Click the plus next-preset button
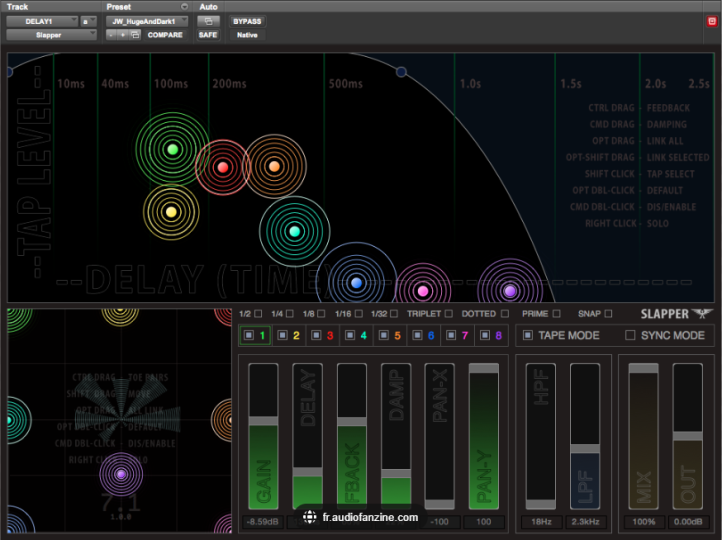Viewport: 722px width, 540px height. pos(123,35)
